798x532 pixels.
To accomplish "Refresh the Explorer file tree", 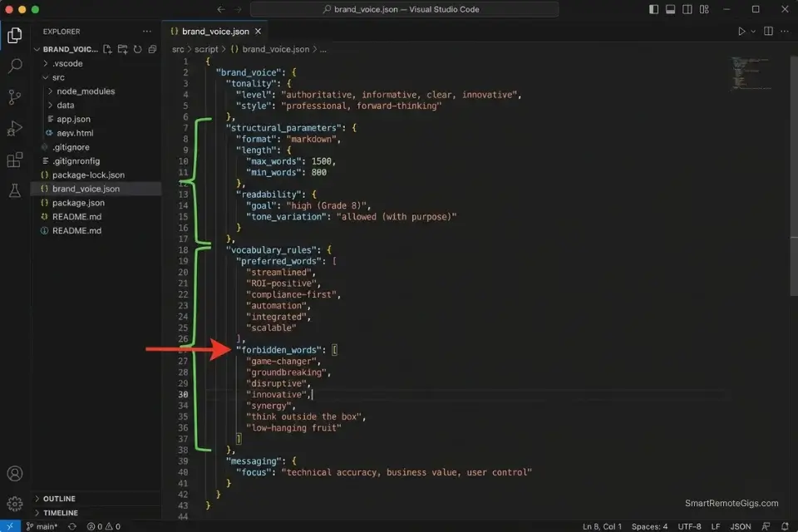I will (137, 49).
